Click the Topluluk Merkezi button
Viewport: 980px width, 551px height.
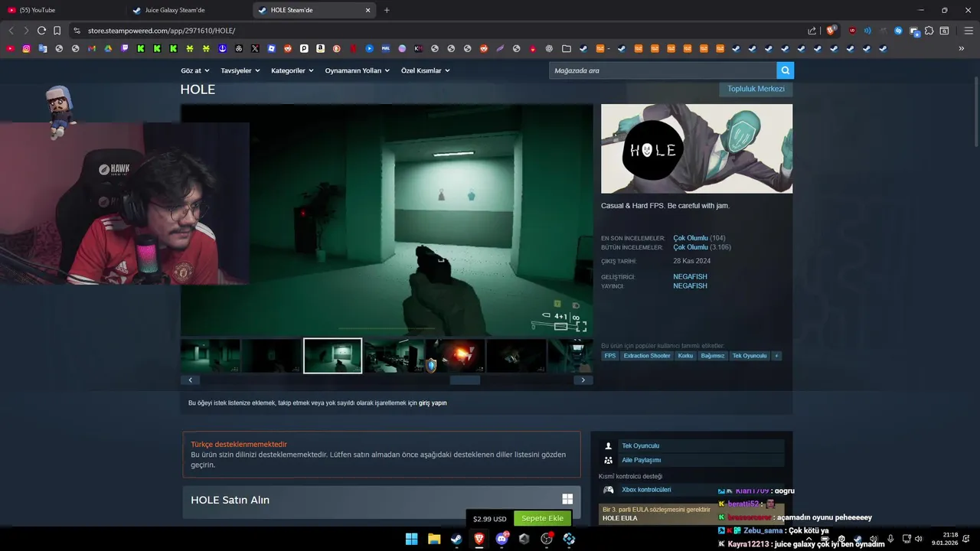pos(756,89)
